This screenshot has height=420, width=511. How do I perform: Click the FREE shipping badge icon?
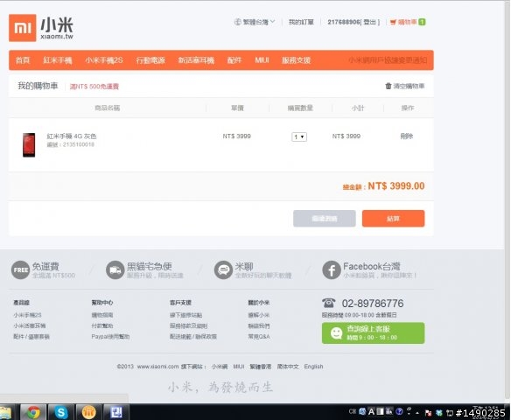click(20, 270)
